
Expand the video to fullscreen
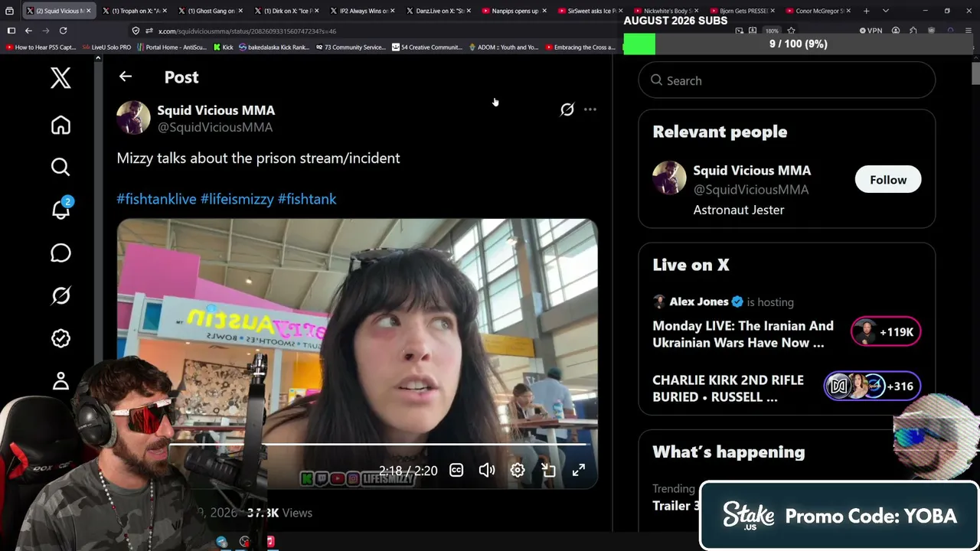(579, 470)
